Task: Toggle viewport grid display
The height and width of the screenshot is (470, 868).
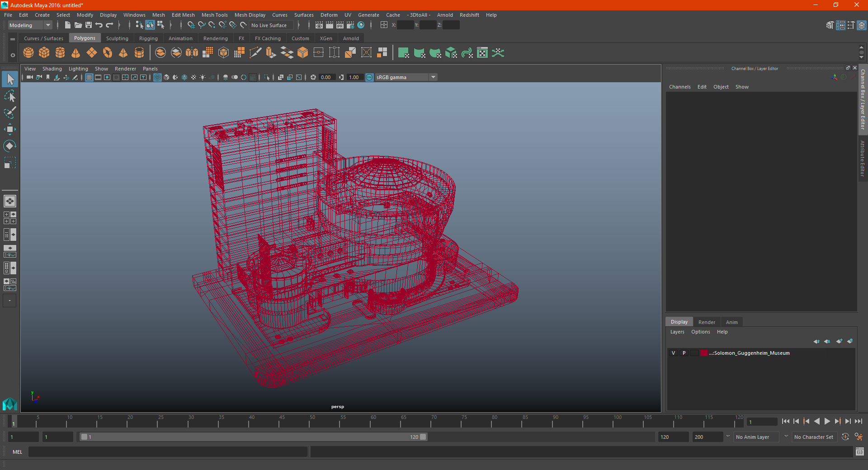Action: [x=89, y=77]
